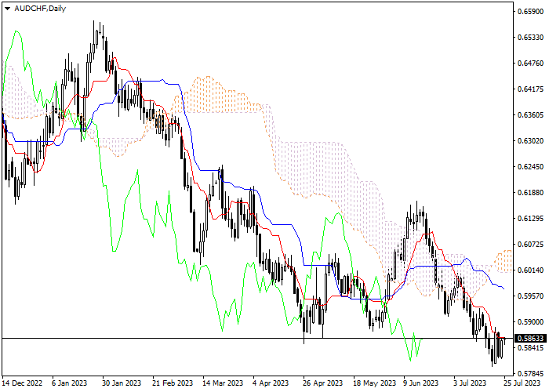Click the 0.62450 price axis label
The image size is (549, 392).
530,167
